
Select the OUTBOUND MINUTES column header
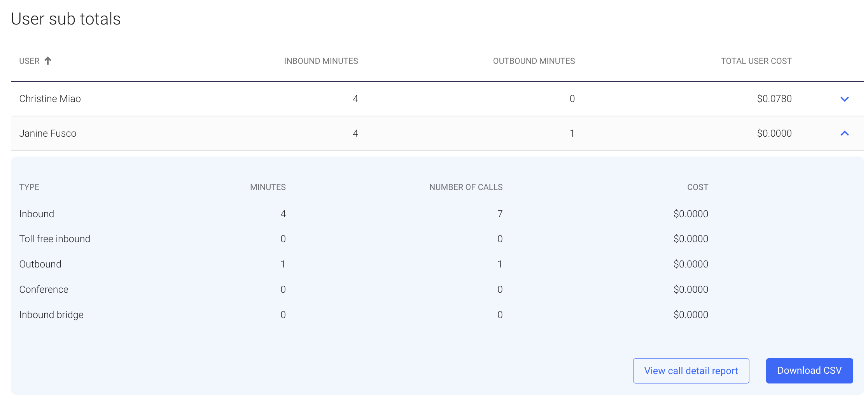pyautogui.click(x=534, y=61)
